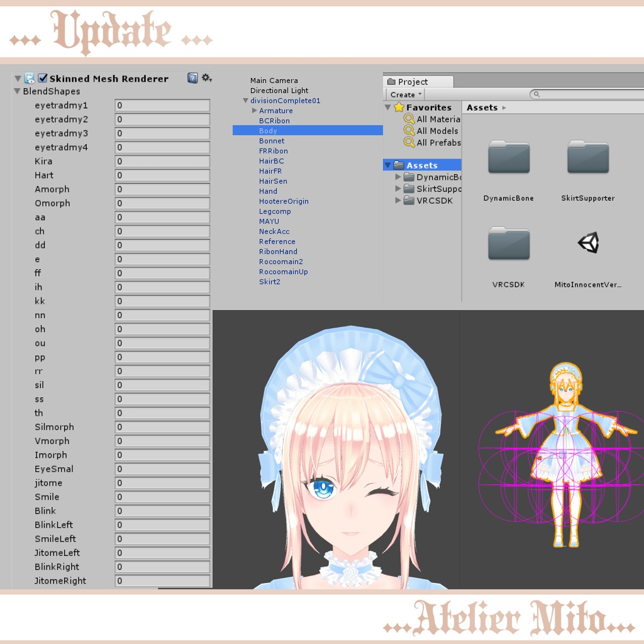Viewport: 644px width, 644px height.
Task: Open the Skinned Mesh Renderer help icon
Action: point(192,78)
